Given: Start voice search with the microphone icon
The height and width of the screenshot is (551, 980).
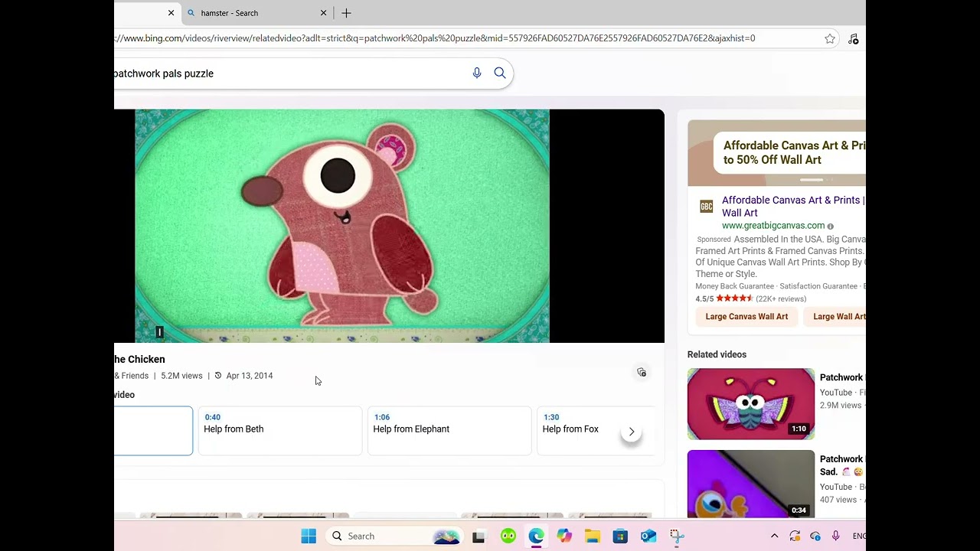Looking at the screenshot, I should click(x=477, y=73).
